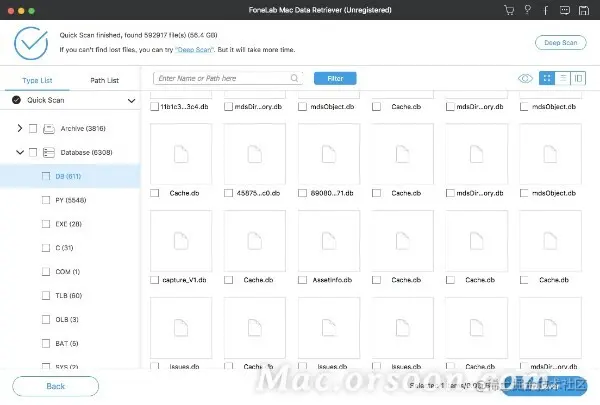Select the TLB (60) label
600x405 pixels.
(69, 296)
